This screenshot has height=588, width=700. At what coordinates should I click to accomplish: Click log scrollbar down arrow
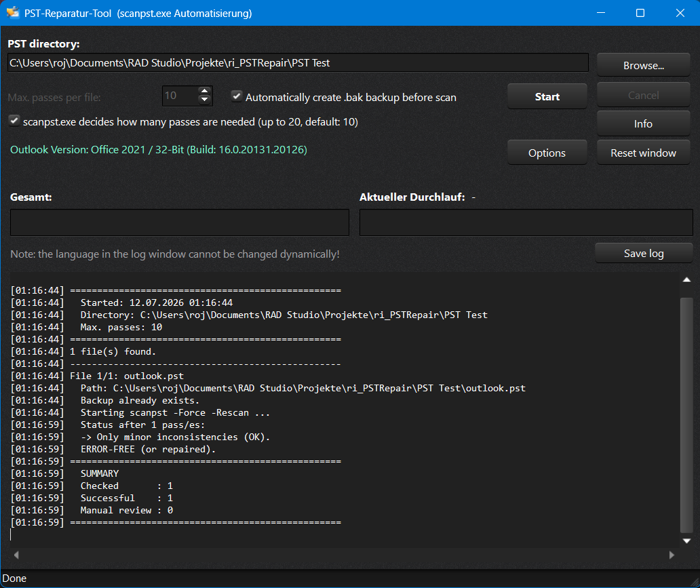pos(686,541)
